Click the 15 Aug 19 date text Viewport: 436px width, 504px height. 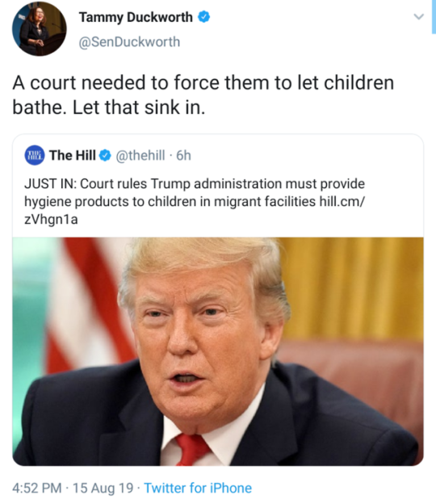(x=103, y=488)
